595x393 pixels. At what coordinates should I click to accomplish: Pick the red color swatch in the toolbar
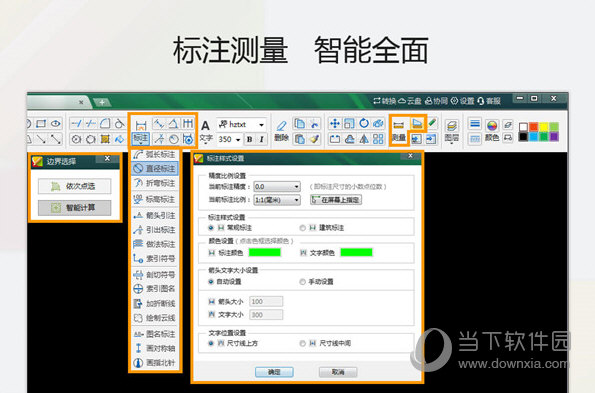tap(533, 127)
